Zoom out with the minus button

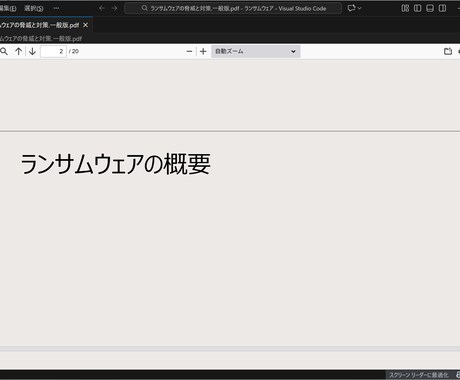(189, 51)
